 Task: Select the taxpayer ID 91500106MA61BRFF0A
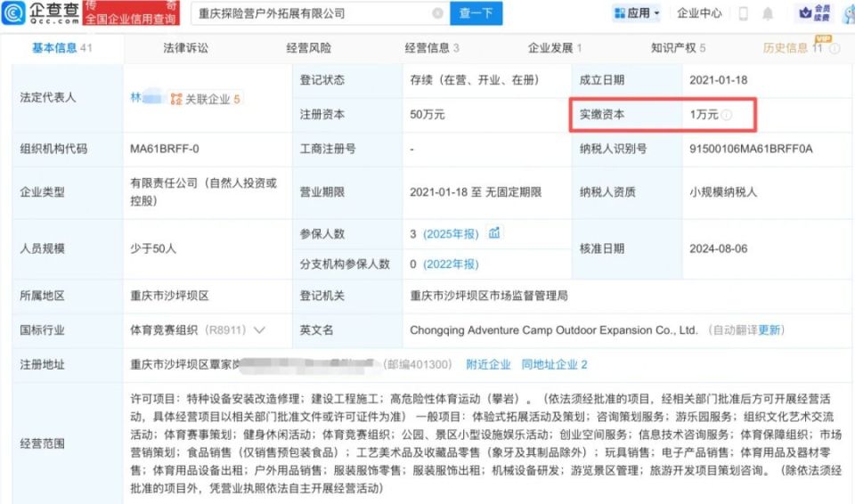[751, 149]
